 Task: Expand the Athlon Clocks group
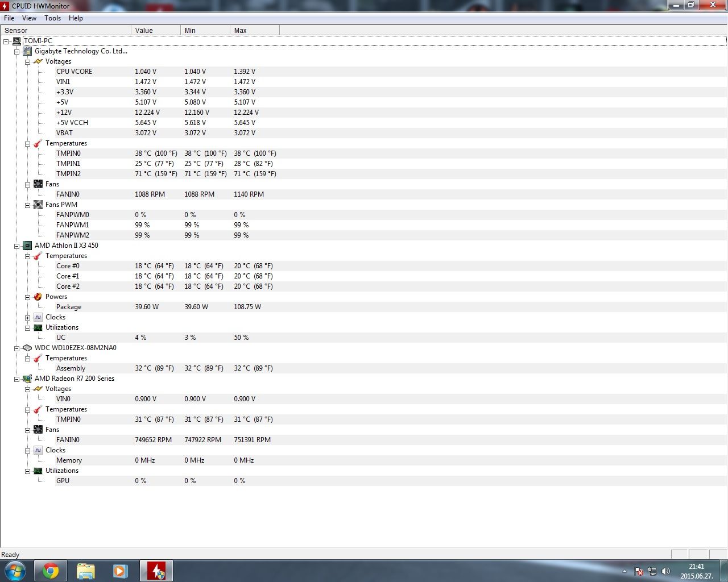pos(27,318)
